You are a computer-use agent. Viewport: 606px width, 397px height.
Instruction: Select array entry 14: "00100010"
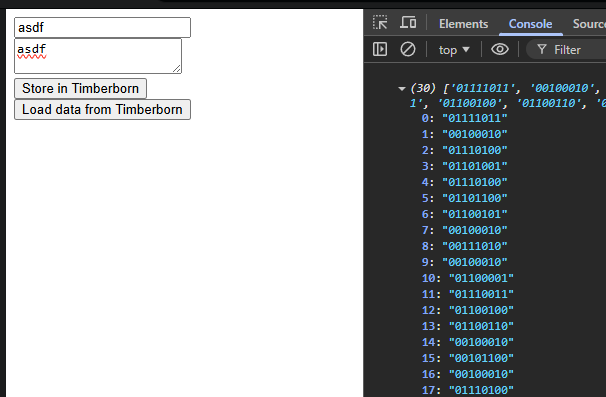pos(468,342)
